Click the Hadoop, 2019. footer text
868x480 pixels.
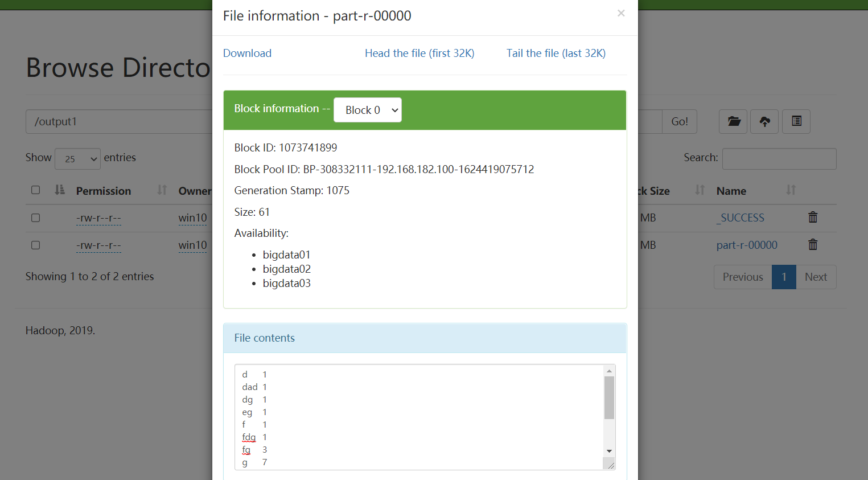60,330
